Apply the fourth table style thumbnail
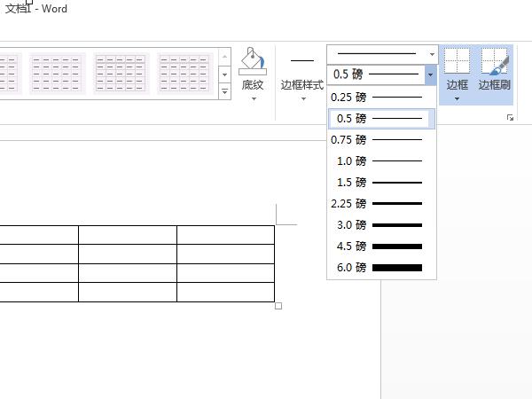 (x=184, y=74)
